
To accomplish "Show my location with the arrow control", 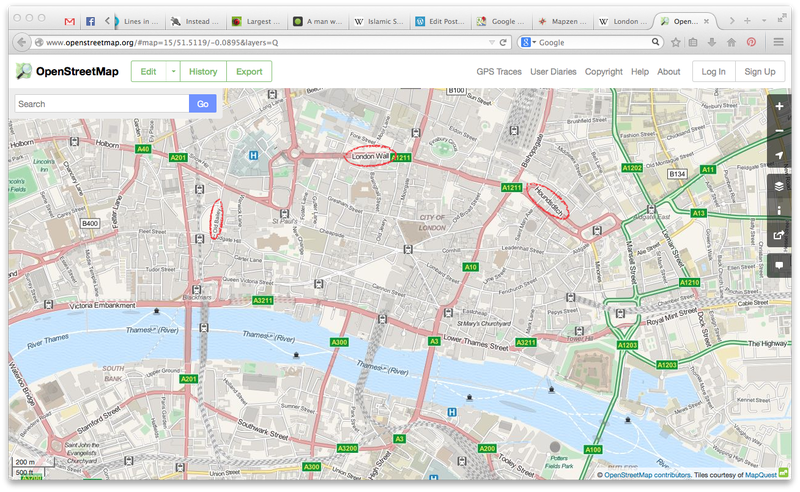I will (779, 155).
